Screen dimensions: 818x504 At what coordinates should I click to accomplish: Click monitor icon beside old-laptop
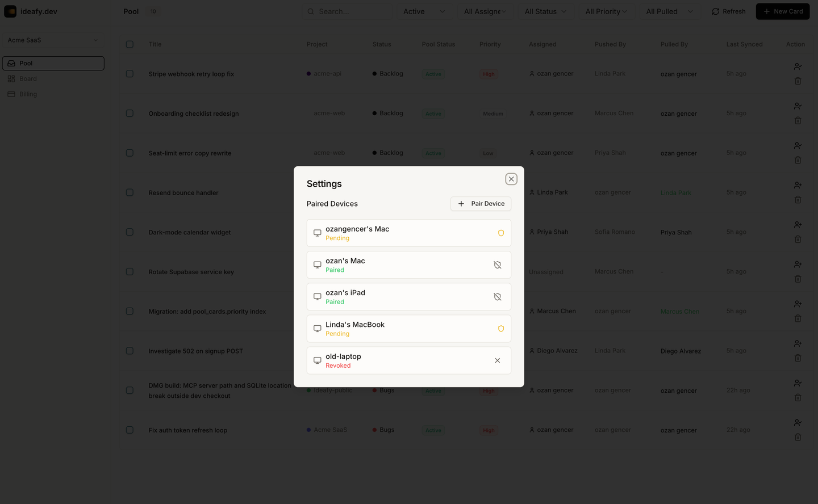tap(318, 360)
